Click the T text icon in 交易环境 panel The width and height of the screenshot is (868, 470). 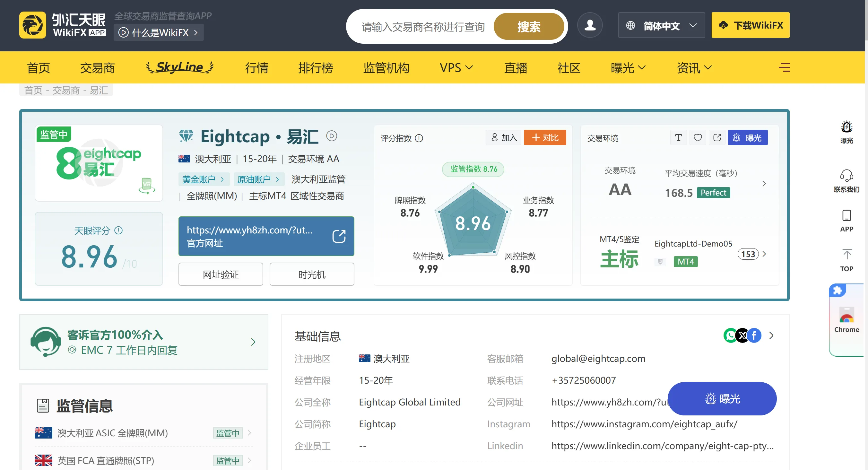(678, 137)
